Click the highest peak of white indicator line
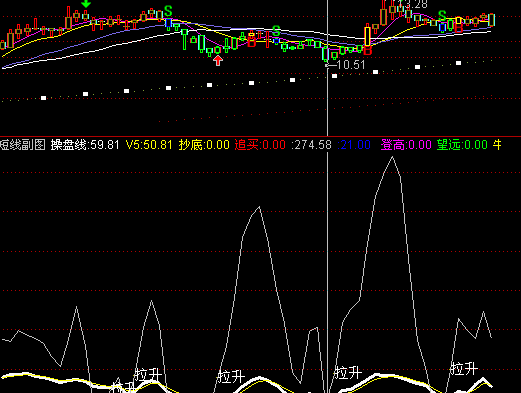Image resolution: width=521 pixels, height=393 pixels. tap(392, 157)
